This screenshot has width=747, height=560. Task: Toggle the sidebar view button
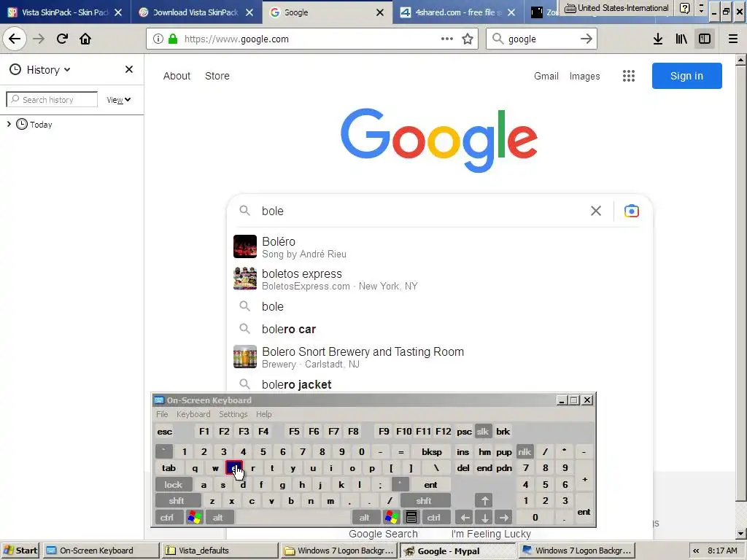pos(705,39)
